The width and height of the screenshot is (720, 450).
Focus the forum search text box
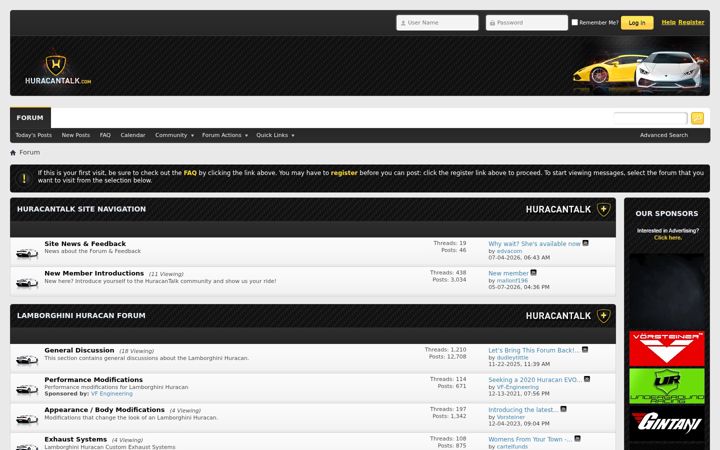(651, 118)
